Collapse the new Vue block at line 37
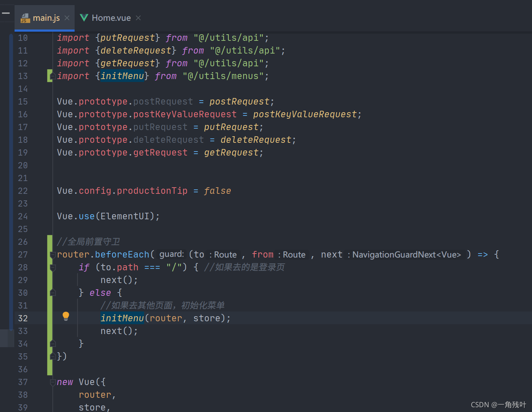Viewport: 532px width, 412px height. click(x=53, y=382)
